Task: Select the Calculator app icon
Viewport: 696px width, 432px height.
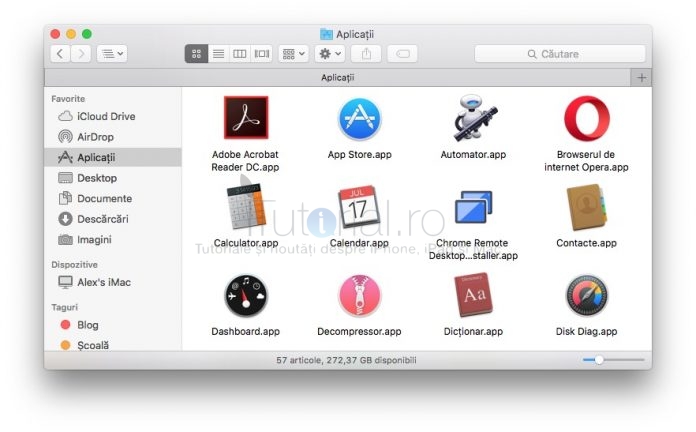Action: point(245,207)
